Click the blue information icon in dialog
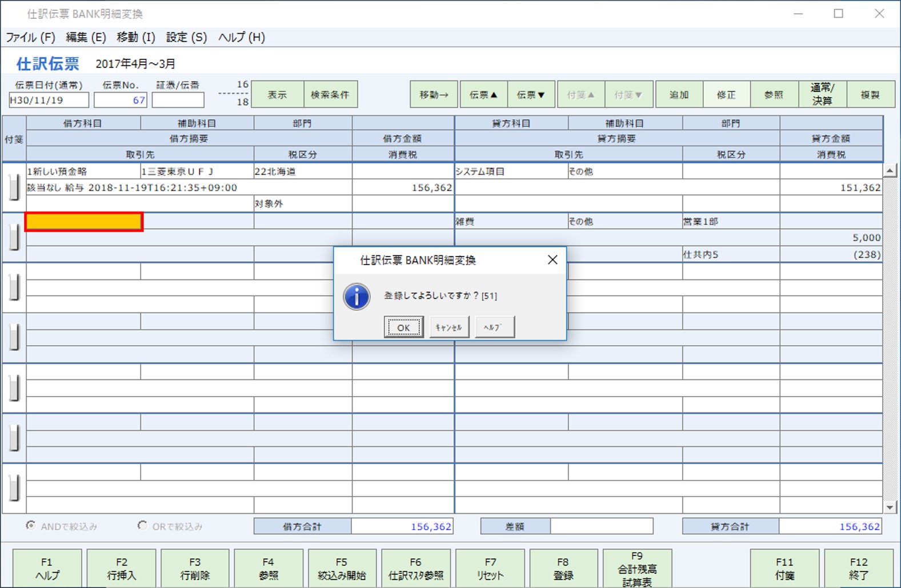Viewport: 901px width, 588px height. (357, 297)
